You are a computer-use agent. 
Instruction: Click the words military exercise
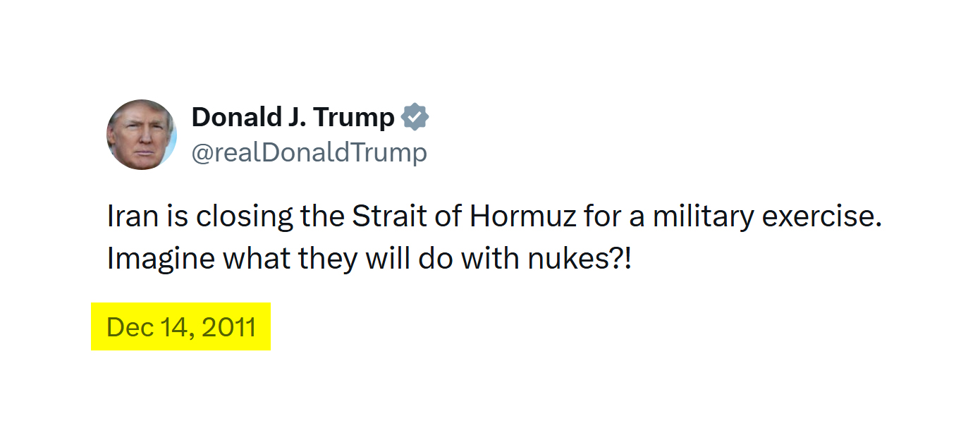767,216
